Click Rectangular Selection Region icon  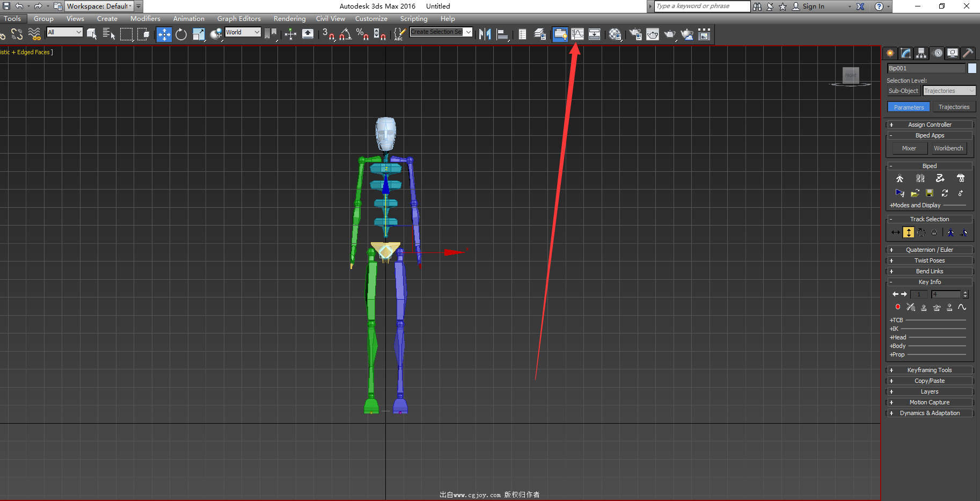click(x=126, y=34)
